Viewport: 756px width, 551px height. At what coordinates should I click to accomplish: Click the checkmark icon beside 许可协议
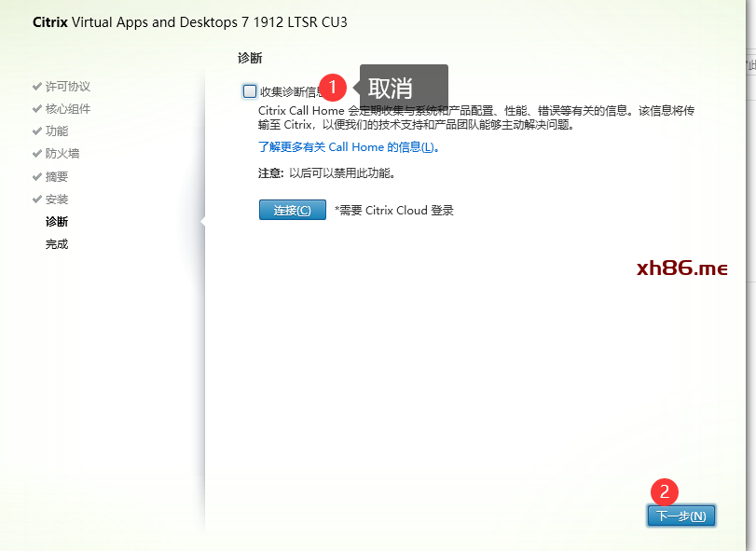pos(36,87)
